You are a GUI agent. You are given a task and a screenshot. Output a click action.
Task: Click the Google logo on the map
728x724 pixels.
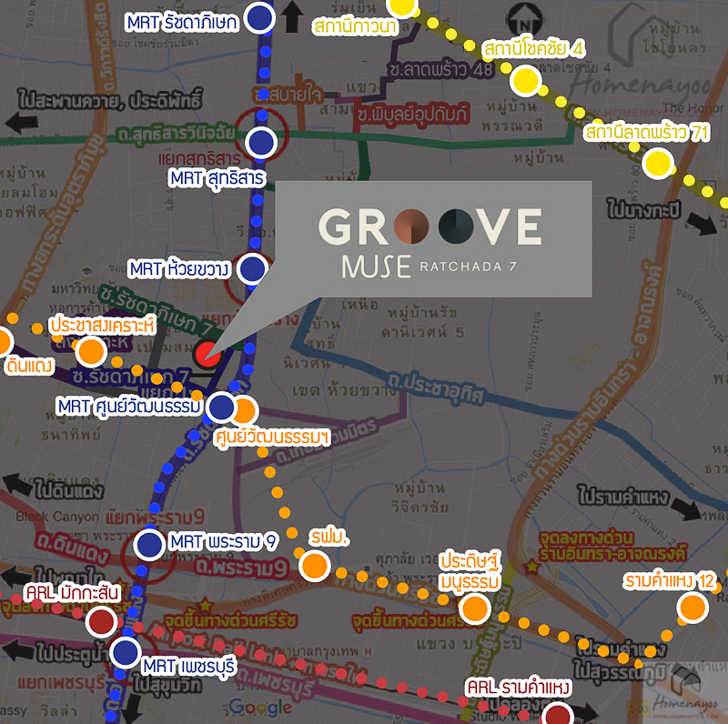tap(260, 707)
